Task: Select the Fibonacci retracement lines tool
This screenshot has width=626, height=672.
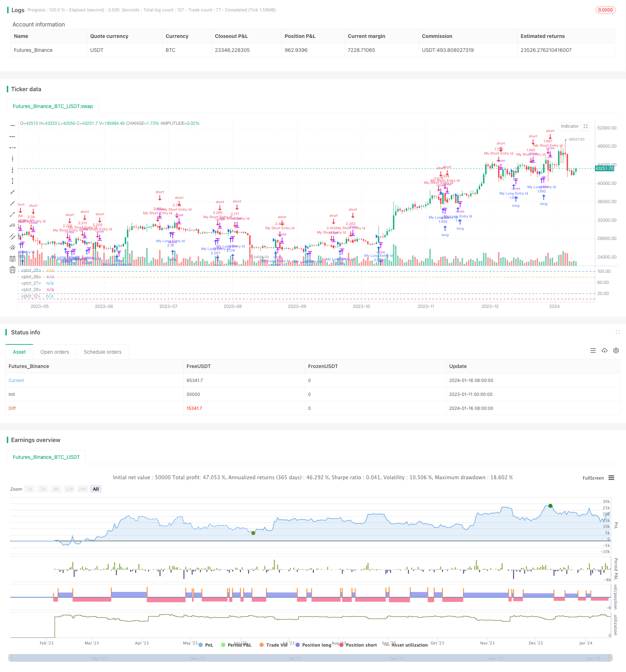Action: click(13, 259)
